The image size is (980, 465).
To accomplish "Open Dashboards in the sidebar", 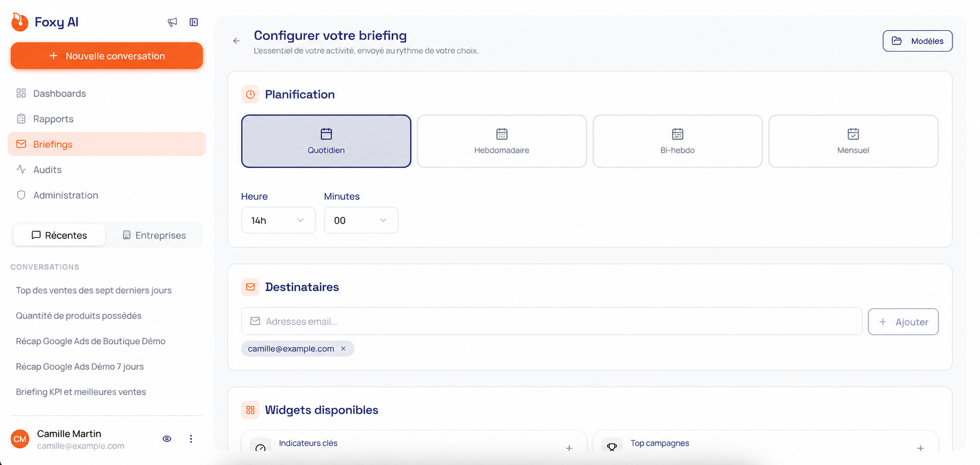I will (107, 94).
